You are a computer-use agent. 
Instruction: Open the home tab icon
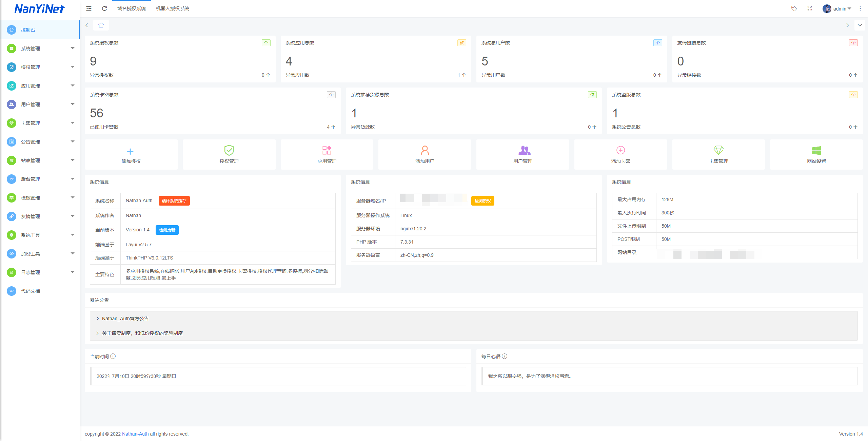101,25
